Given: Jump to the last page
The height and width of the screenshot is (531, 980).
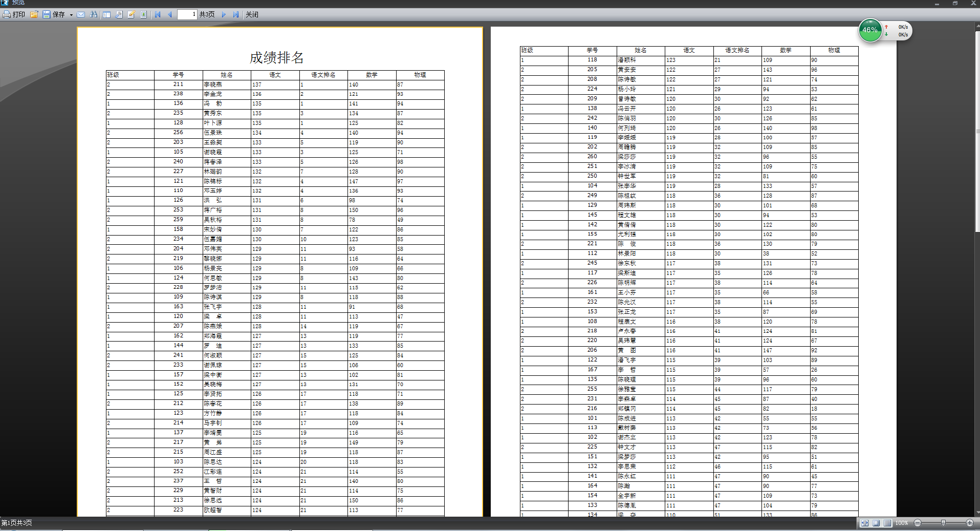Looking at the screenshot, I should click(236, 14).
